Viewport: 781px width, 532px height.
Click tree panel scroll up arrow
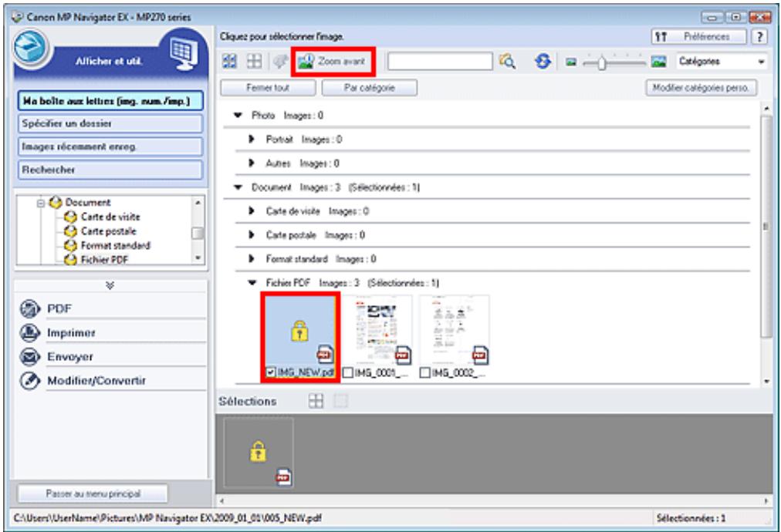198,203
